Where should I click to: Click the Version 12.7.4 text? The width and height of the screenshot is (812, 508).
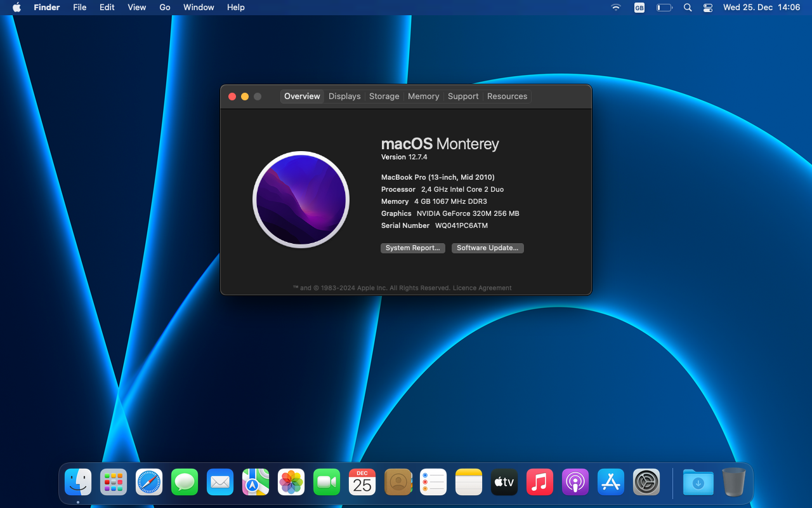tap(404, 157)
